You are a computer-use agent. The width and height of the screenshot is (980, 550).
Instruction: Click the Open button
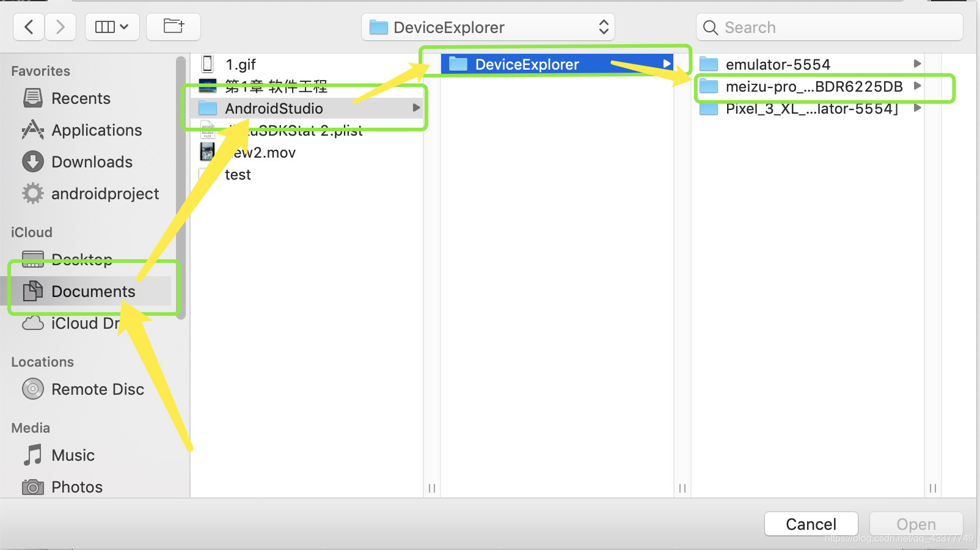pos(916,524)
